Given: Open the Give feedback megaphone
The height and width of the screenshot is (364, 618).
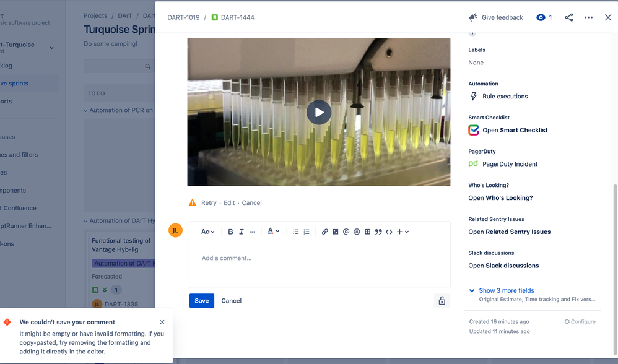Looking at the screenshot, I should coord(496,17).
